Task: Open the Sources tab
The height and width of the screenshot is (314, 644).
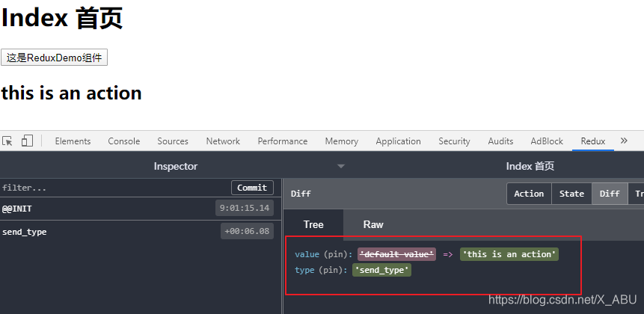Action: (173, 141)
